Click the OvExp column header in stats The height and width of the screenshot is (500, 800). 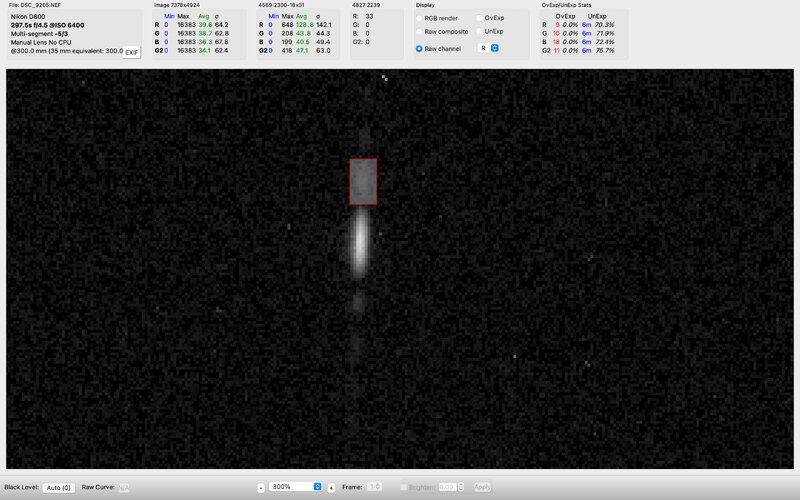(x=564, y=17)
